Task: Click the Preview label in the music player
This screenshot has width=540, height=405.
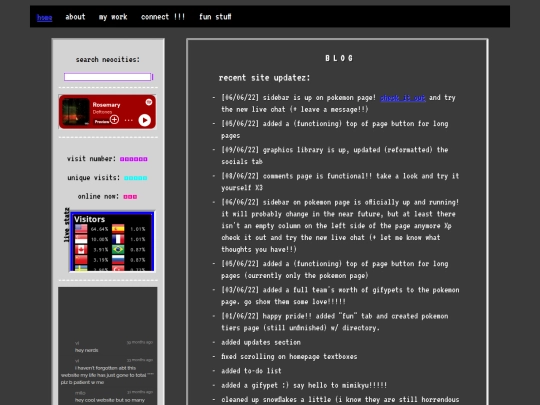Action: pyautogui.click(x=102, y=122)
